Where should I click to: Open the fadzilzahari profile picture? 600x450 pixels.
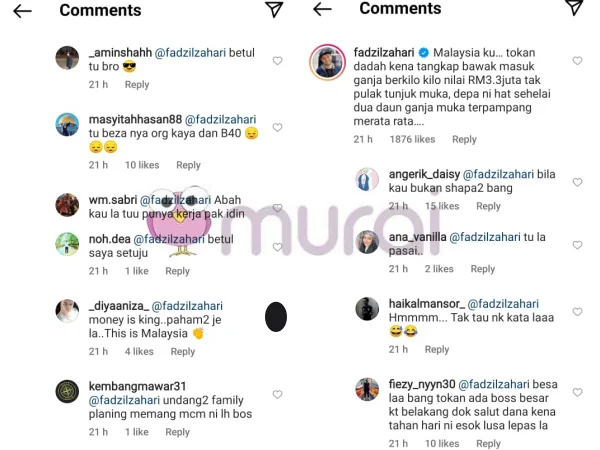pyautogui.click(x=328, y=62)
